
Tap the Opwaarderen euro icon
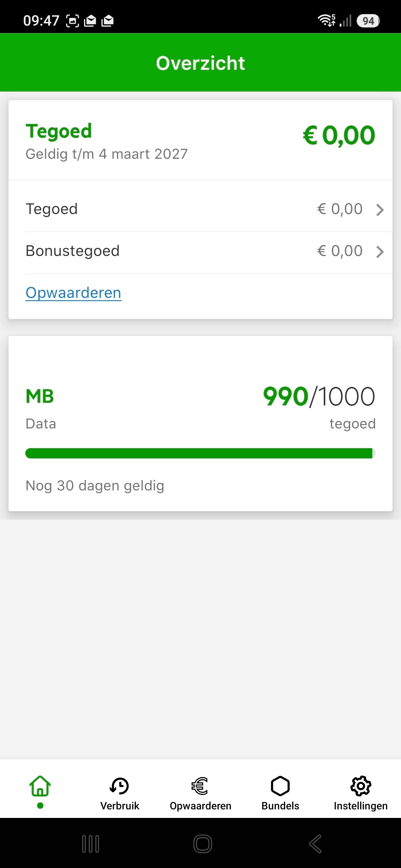[x=200, y=786]
